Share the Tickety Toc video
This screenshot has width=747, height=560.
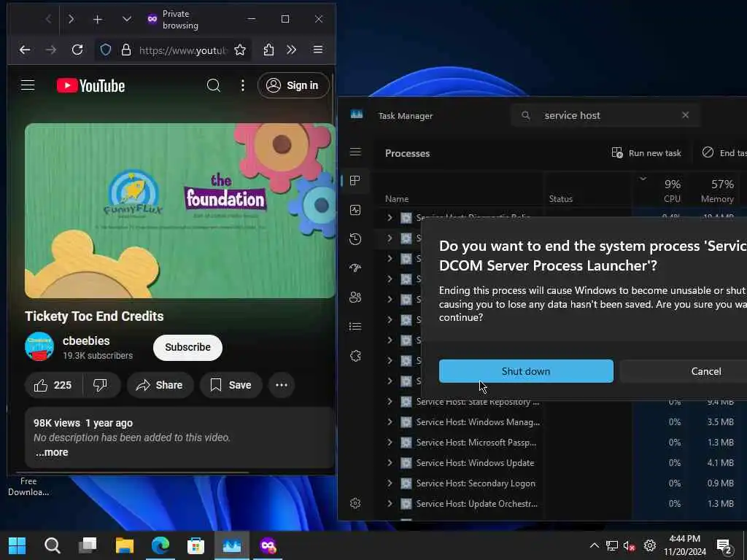coord(160,385)
